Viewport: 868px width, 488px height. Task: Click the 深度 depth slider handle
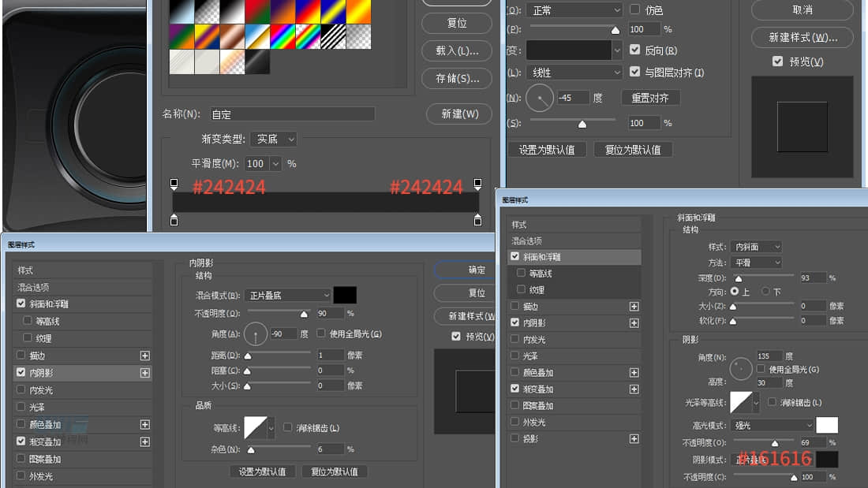[739, 279]
